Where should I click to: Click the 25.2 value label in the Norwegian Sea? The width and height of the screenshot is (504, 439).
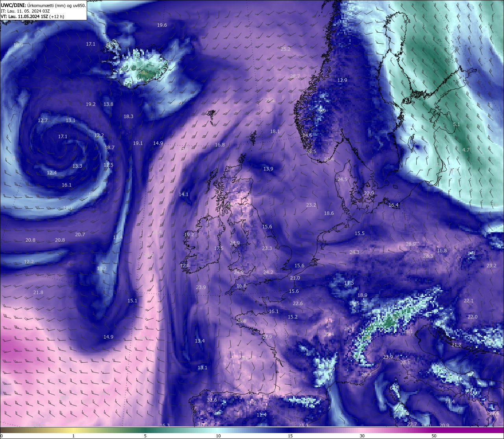coord(285,49)
